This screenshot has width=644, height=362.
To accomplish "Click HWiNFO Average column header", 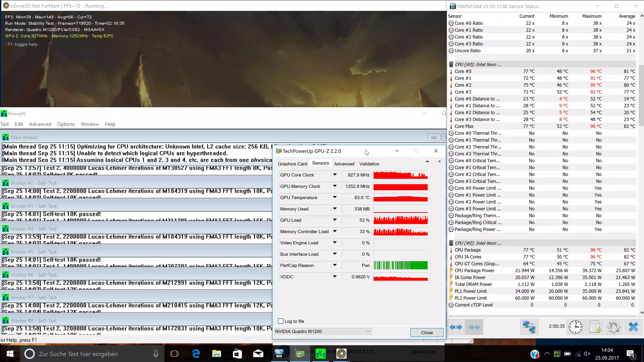I will [627, 16].
